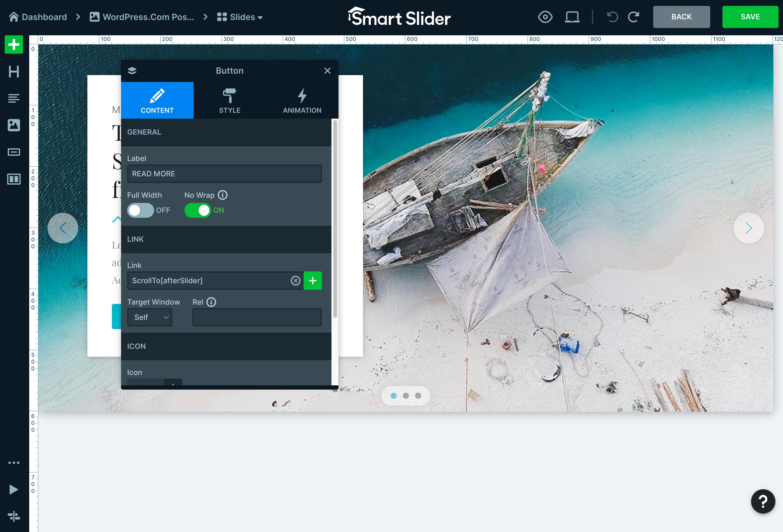Screen dimensions: 783x532
Task: Click the green add layer plus icon
Action: click(x=14, y=44)
